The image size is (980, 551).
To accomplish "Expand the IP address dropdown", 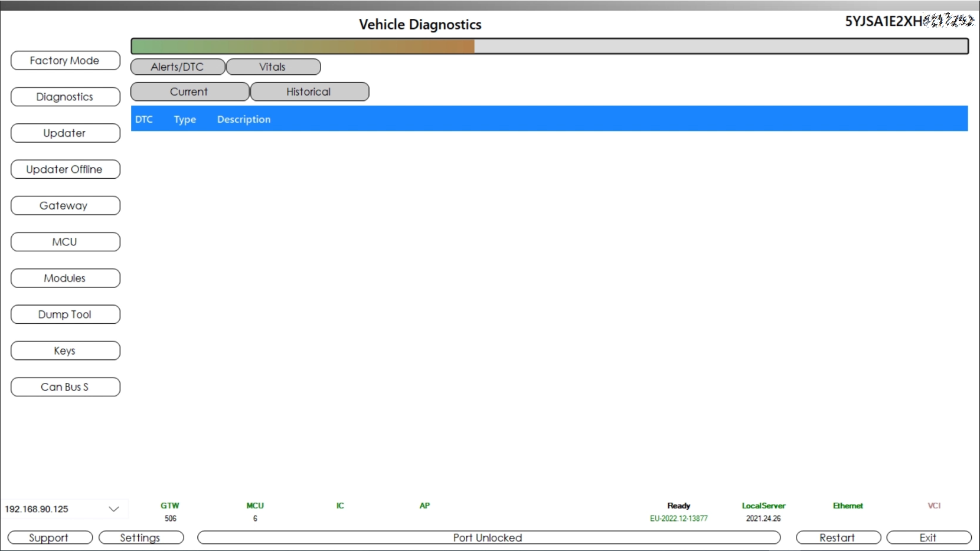I will pyautogui.click(x=114, y=509).
